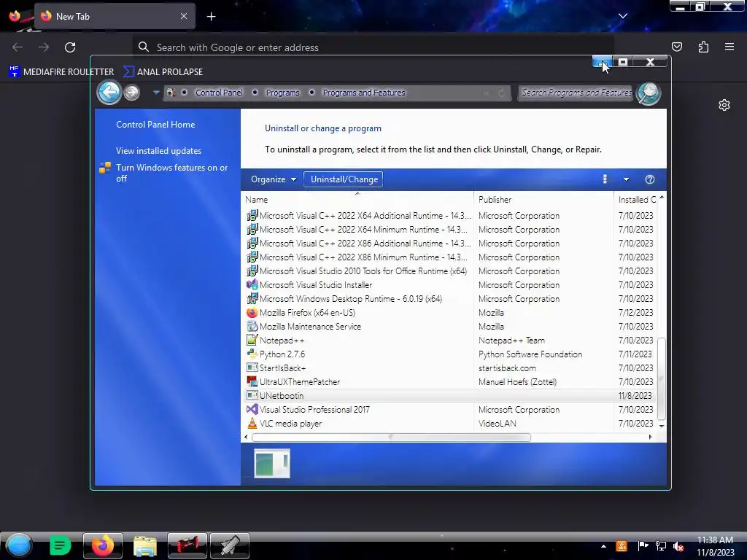The height and width of the screenshot is (560, 747).
Task: Click the Mozilla Maintenance Service icon
Action: (252, 326)
